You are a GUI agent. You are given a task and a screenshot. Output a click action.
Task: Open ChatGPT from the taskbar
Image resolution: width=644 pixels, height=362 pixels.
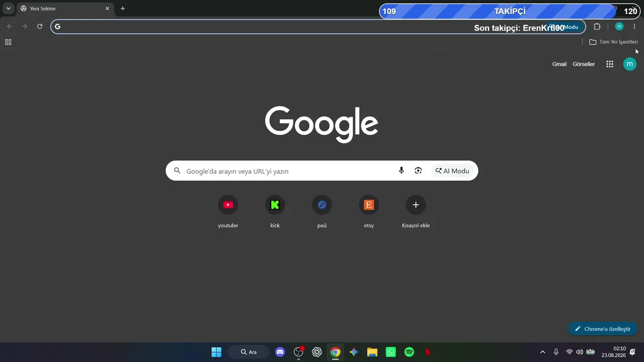coord(317,352)
